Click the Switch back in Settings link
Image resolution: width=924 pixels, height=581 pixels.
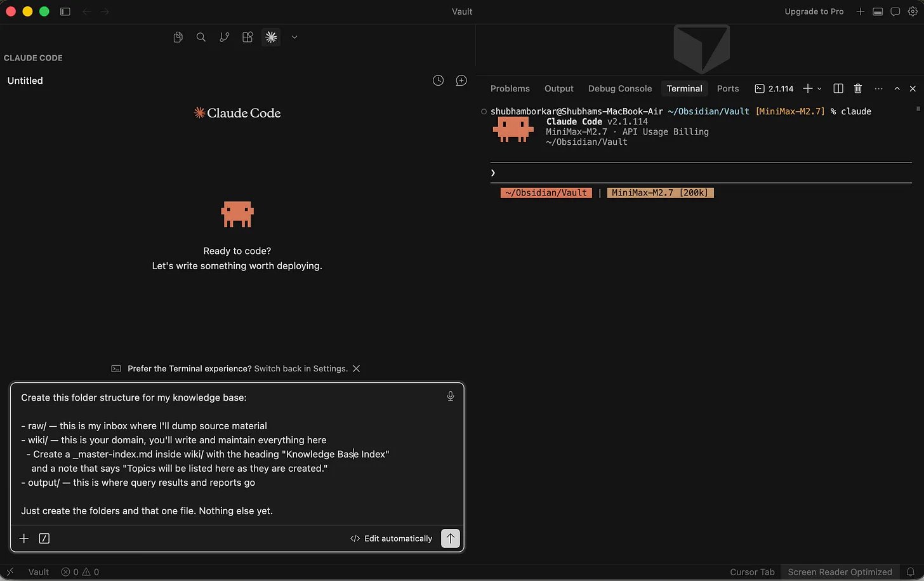(301, 369)
